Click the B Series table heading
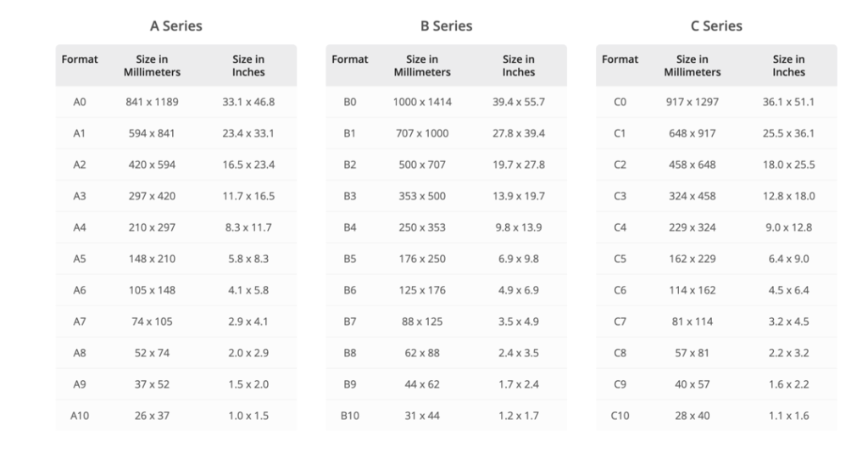The image size is (868, 459). [x=446, y=26]
